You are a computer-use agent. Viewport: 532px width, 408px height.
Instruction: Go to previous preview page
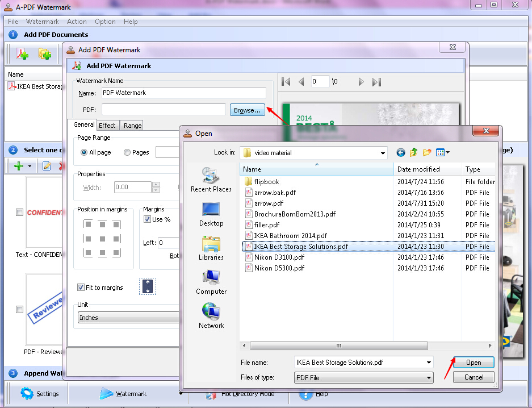point(301,82)
